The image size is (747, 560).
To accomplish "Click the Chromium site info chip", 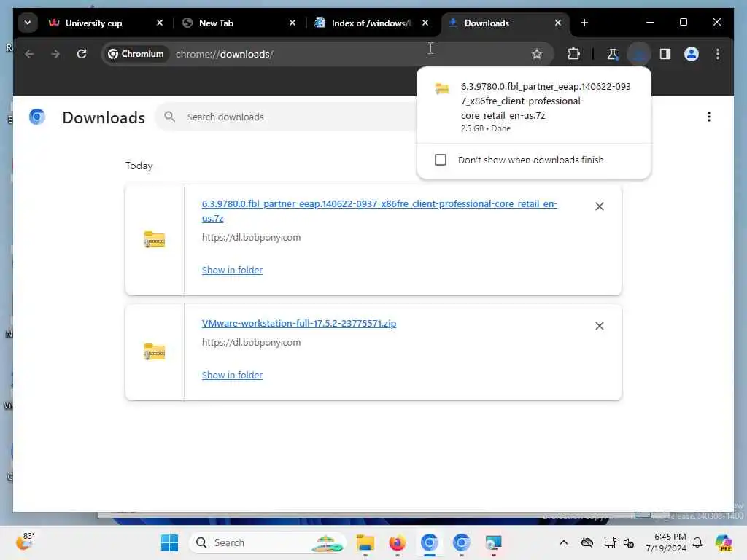I will click(x=136, y=54).
